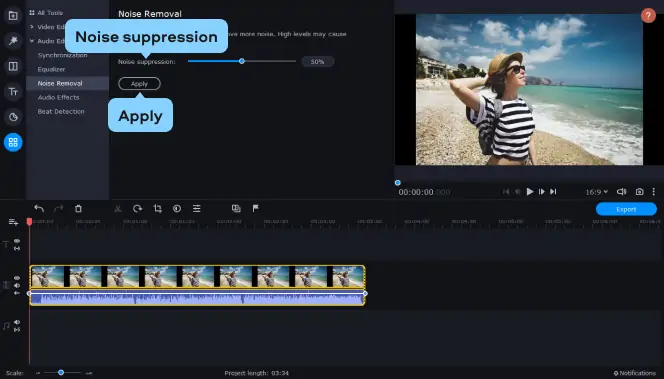Open the preview more options menu
Screen dimensions: 664x379
coord(653,192)
